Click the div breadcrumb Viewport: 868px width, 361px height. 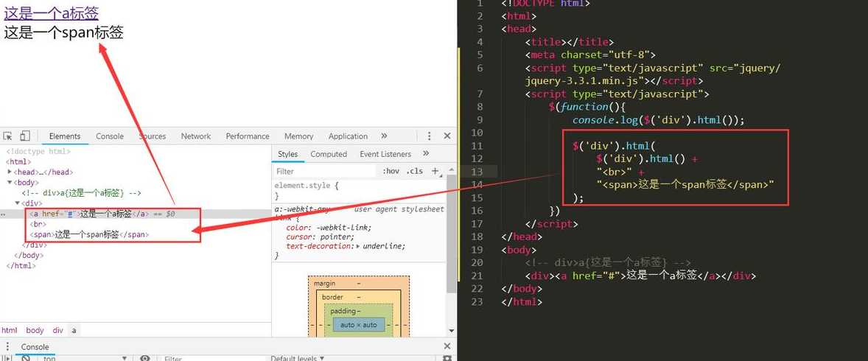[x=57, y=330]
